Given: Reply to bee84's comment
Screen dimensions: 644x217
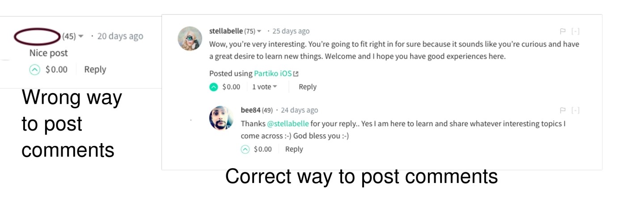Looking at the screenshot, I should tap(294, 149).
